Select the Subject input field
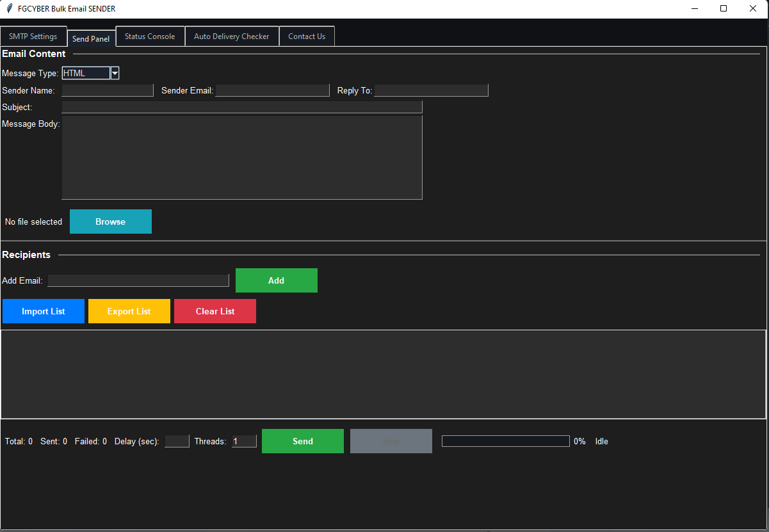This screenshot has height=532, width=769. [242, 107]
